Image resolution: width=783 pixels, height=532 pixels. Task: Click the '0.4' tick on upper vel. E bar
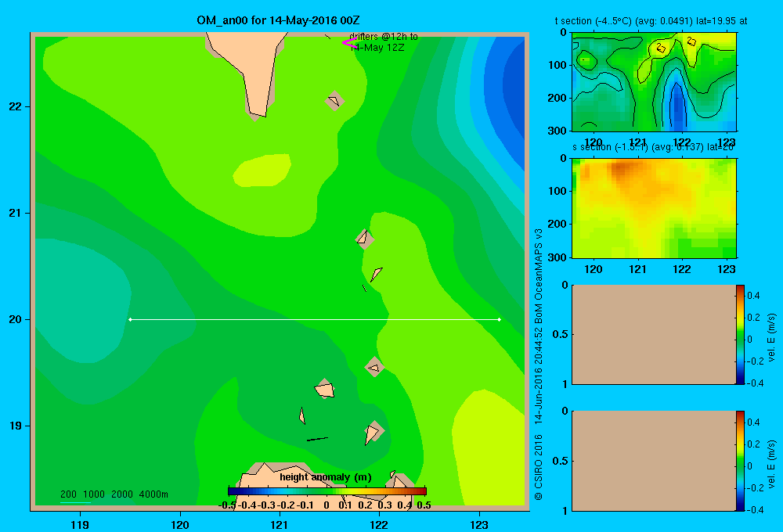[x=754, y=296]
